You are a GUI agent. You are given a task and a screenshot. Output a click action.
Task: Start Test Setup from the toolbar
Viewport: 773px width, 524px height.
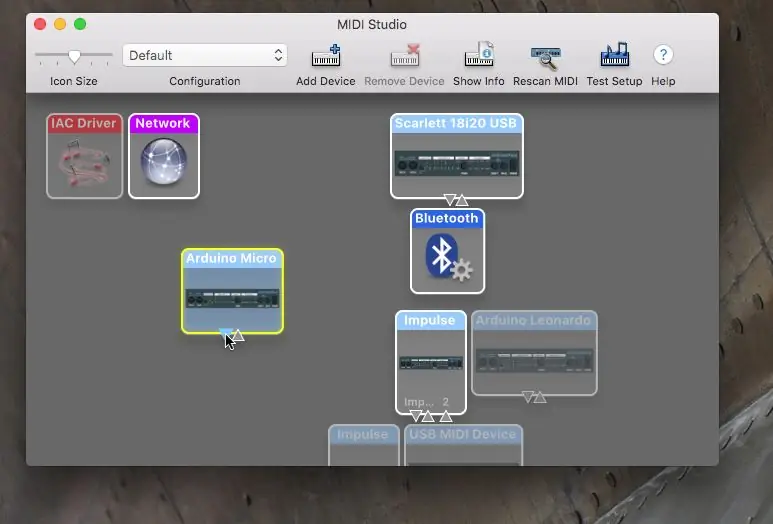tap(614, 54)
